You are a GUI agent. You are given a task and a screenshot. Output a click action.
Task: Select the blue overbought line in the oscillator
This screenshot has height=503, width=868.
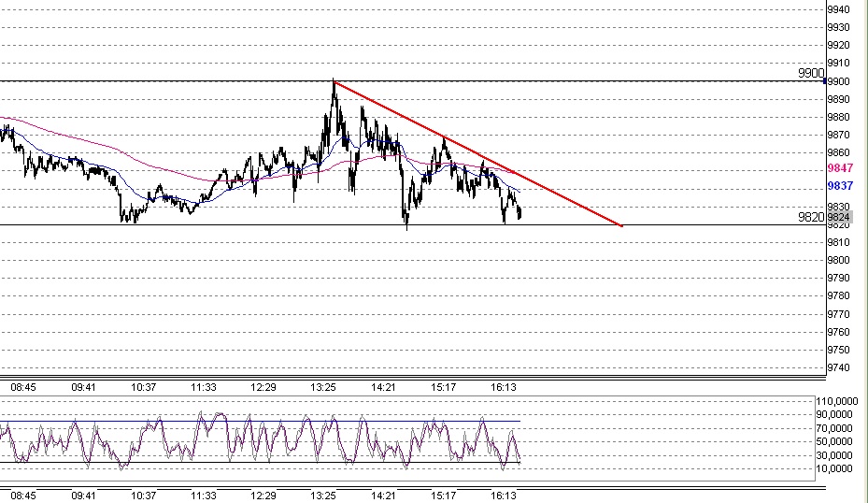(x=260, y=422)
